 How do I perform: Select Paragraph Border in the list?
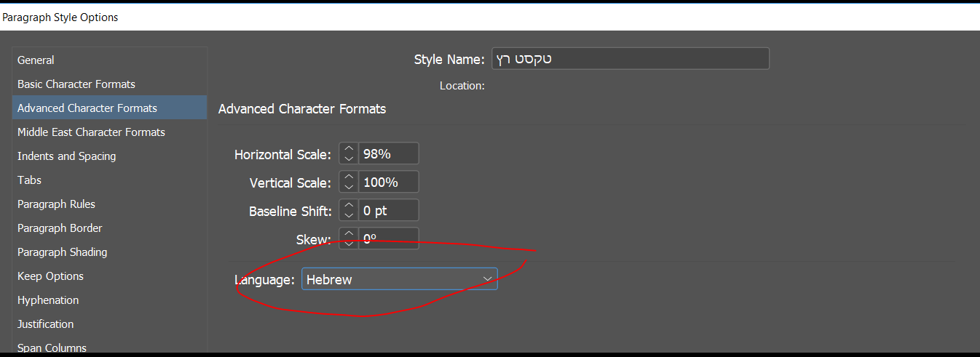[60, 228]
